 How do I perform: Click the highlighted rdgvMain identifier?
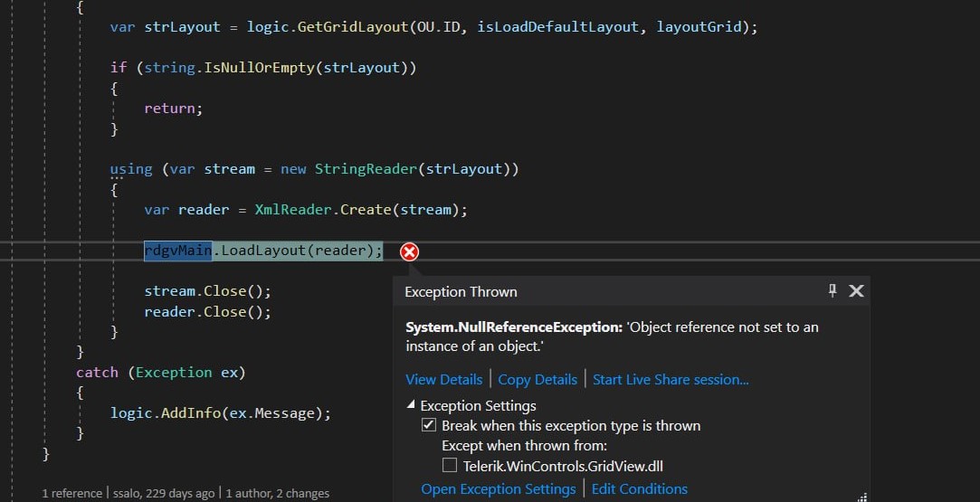coord(178,251)
